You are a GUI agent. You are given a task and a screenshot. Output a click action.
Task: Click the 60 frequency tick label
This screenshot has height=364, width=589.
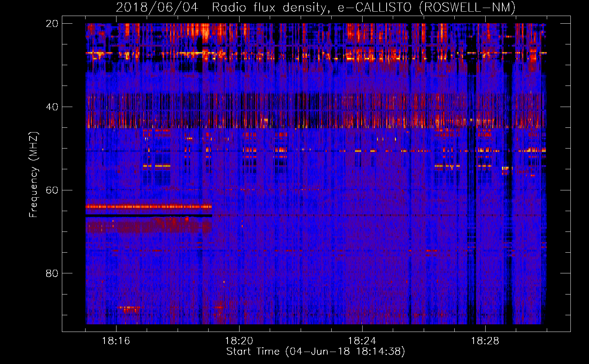52,190
